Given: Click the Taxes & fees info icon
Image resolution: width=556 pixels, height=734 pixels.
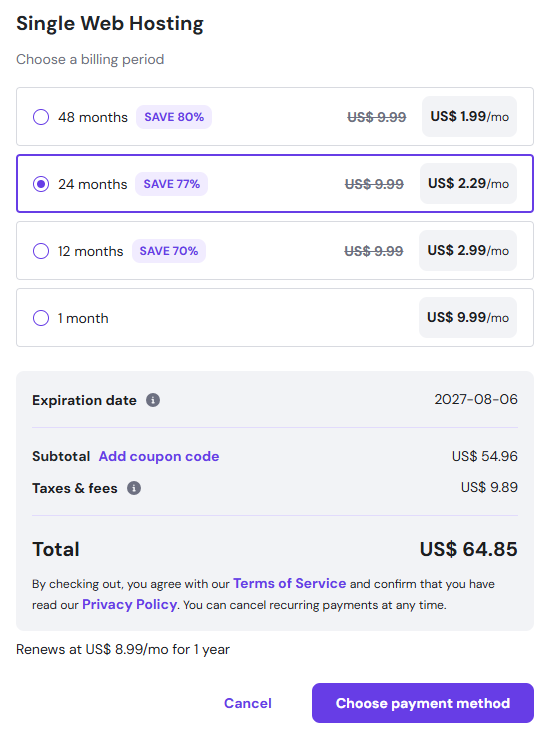Looking at the screenshot, I should pos(134,488).
